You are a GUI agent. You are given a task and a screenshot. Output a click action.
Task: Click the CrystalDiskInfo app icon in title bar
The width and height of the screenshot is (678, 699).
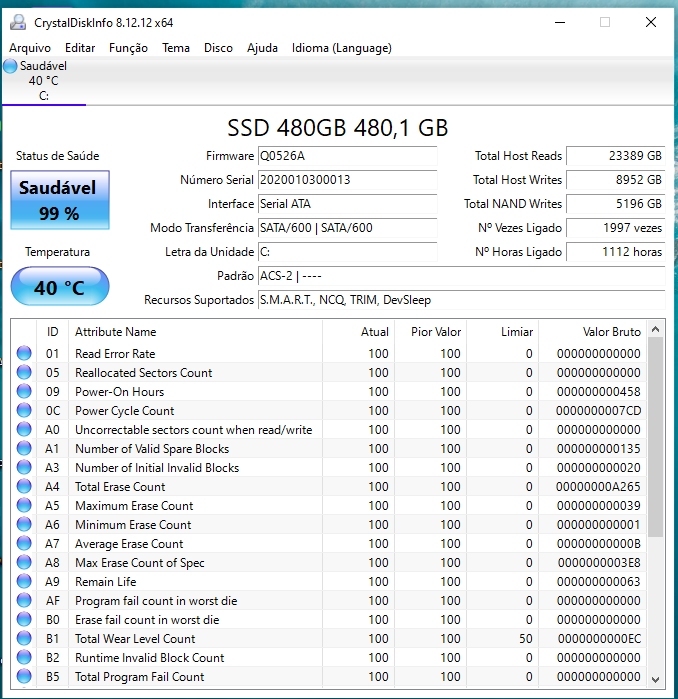coord(18,22)
